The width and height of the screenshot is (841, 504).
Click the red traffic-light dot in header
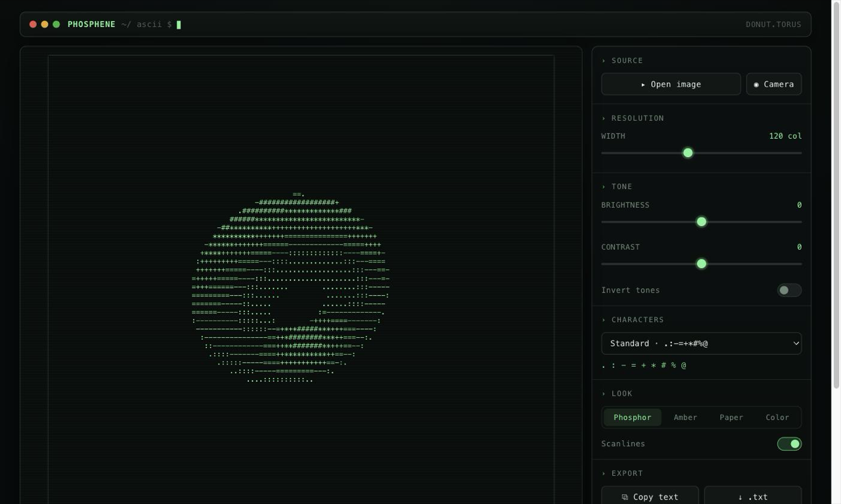33,24
